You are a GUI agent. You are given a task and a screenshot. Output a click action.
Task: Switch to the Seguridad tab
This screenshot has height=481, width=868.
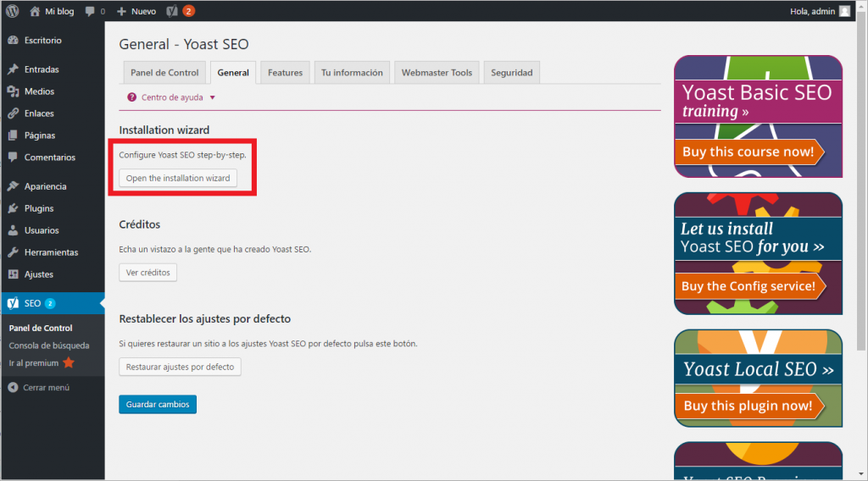(511, 73)
